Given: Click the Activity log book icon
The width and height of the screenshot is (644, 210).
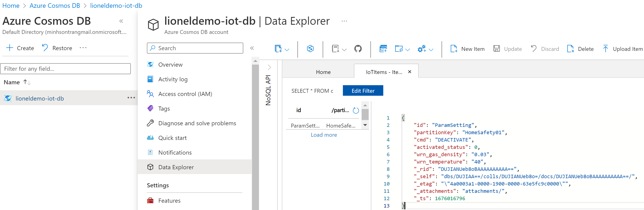Looking at the screenshot, I should click(150, 79).
